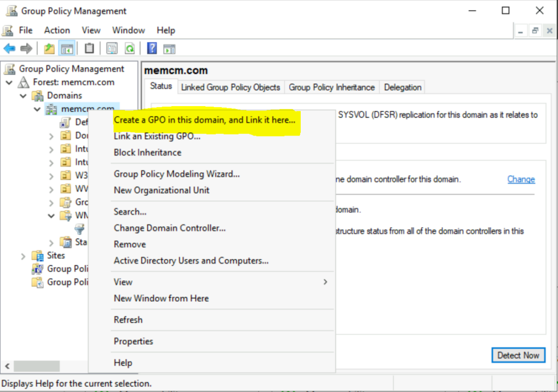Viewport: 558px width, 392px height.
Task: Click the WMI filter funnel icon
Action: click(80, 229)
